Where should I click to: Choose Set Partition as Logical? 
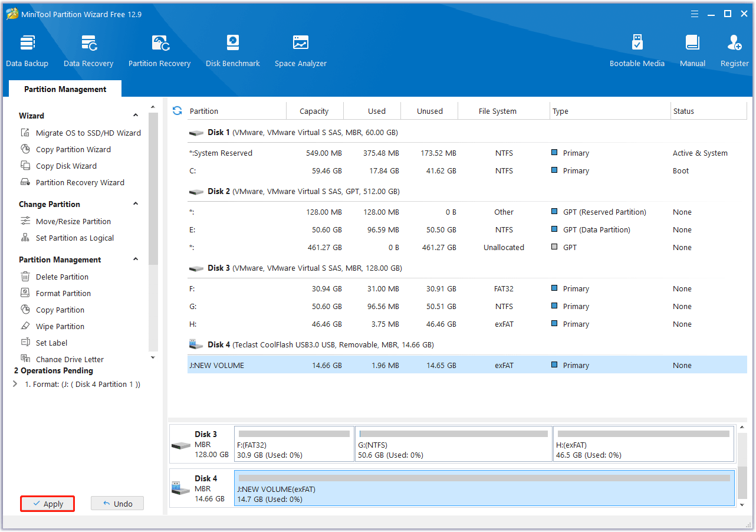[x=67, y=238]
